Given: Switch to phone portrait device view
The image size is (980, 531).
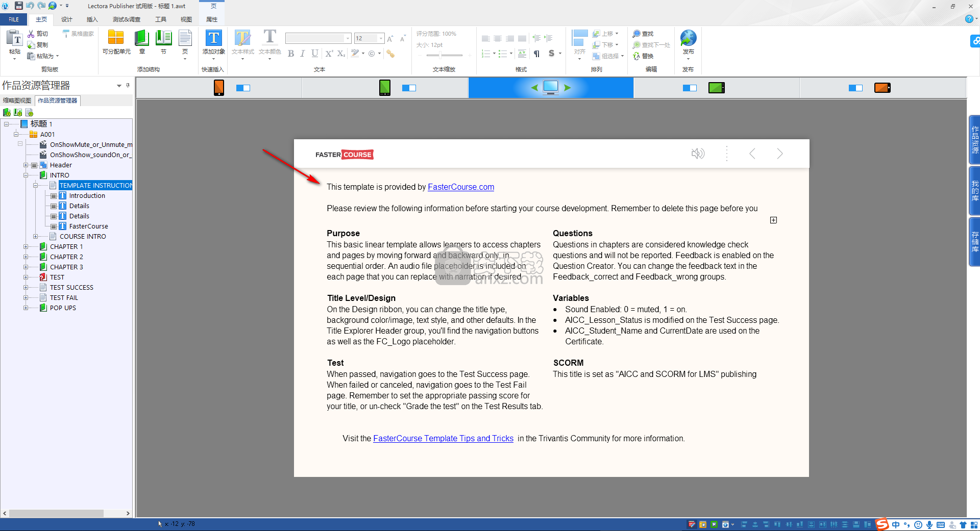Looking at the screenshot, I should (219, 88).
